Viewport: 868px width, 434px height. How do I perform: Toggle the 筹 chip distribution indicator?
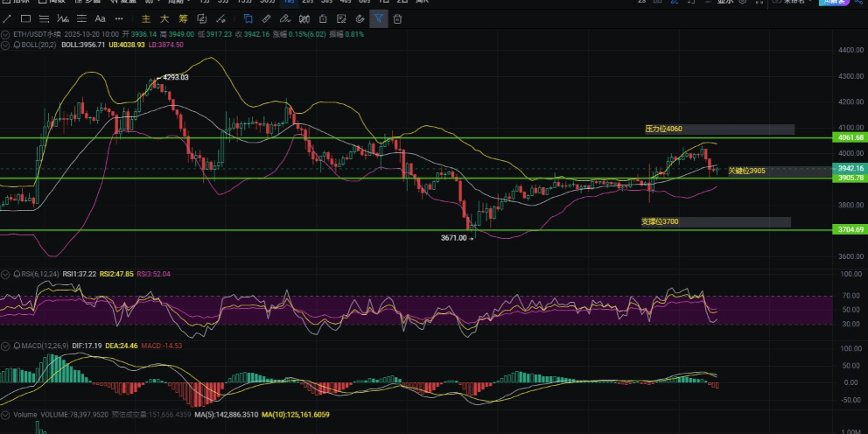pyautogui.click(x=183, y=18)
